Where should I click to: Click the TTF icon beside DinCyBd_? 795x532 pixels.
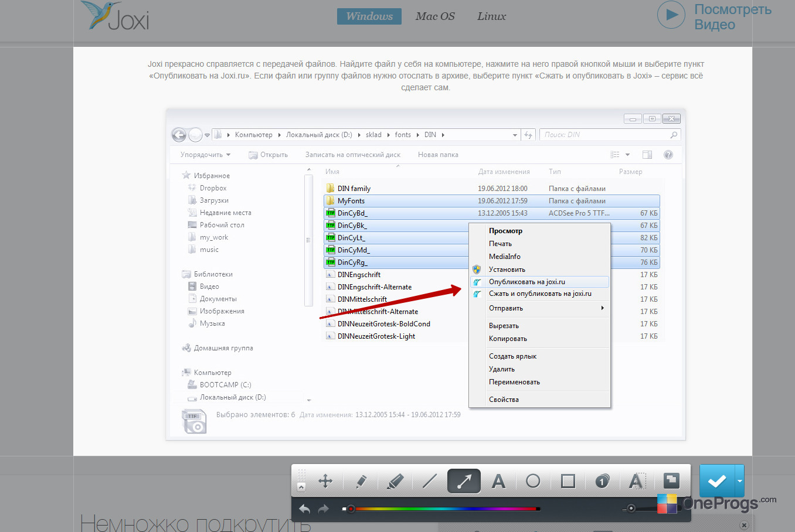coord(331,213)
